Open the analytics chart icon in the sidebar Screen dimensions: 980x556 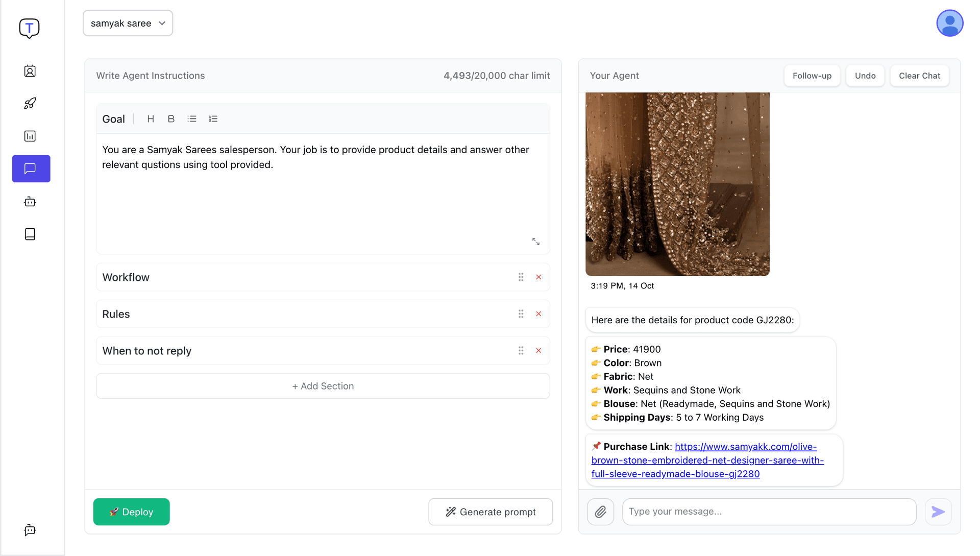click(30, 136)
